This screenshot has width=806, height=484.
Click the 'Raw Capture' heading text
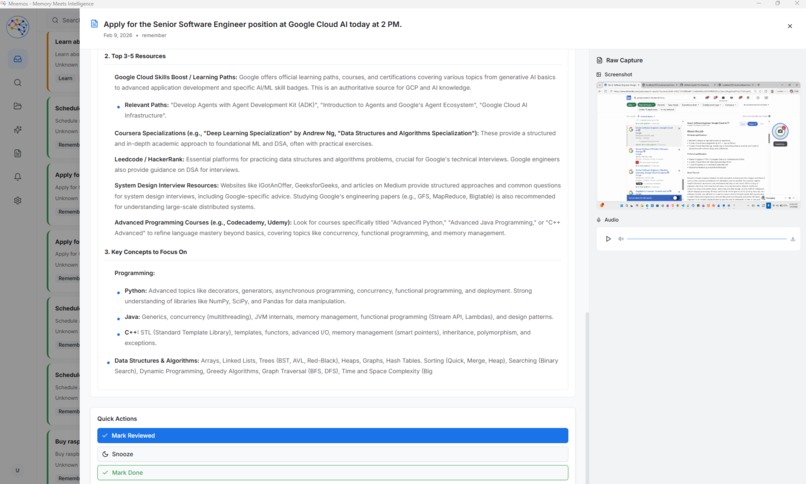(x=624, y=60)
